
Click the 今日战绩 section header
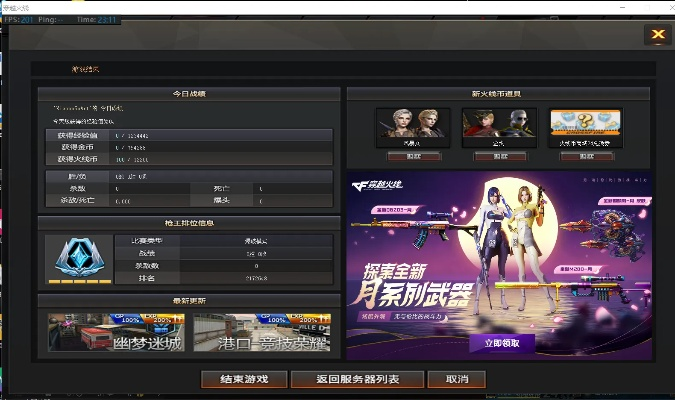[189, 93]
